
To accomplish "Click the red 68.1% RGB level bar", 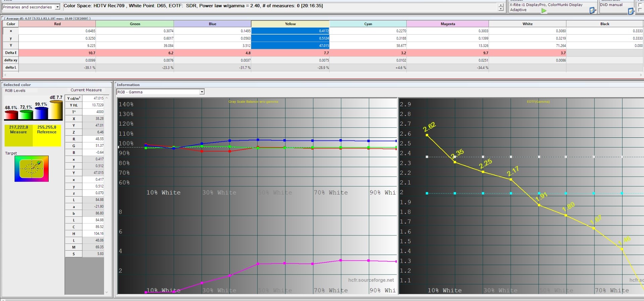I will [x=11, y=115].
